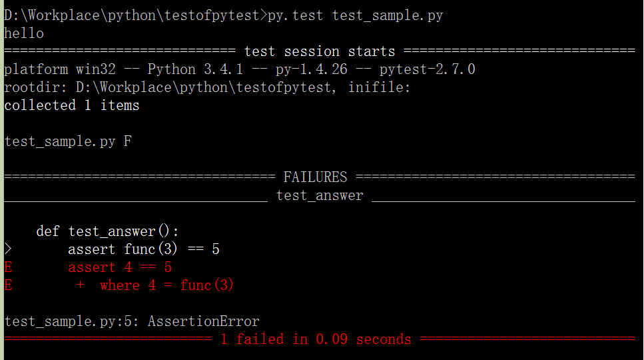Click the F failure marker letter
644x360 pixels.
click(x=128, y=141)
